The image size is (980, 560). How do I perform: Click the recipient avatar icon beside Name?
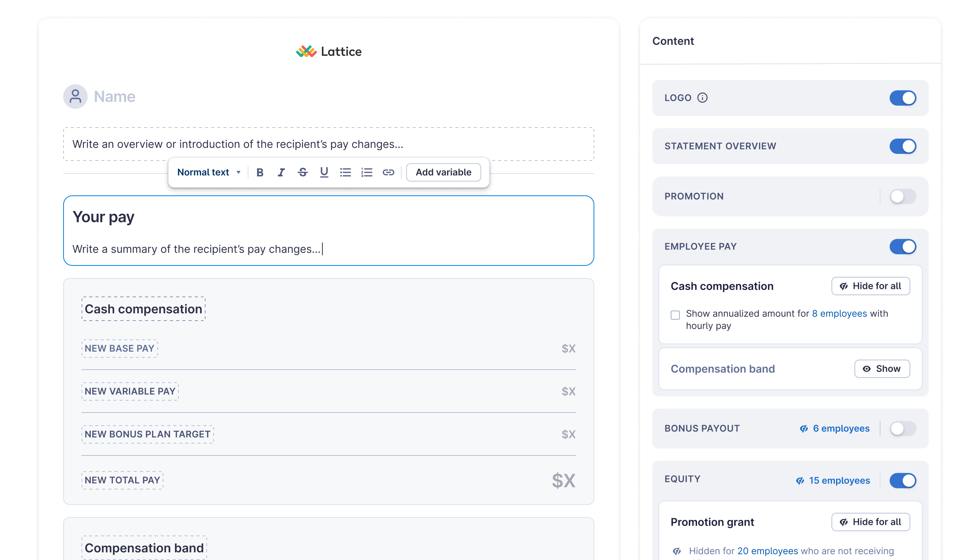click(75, 97)
